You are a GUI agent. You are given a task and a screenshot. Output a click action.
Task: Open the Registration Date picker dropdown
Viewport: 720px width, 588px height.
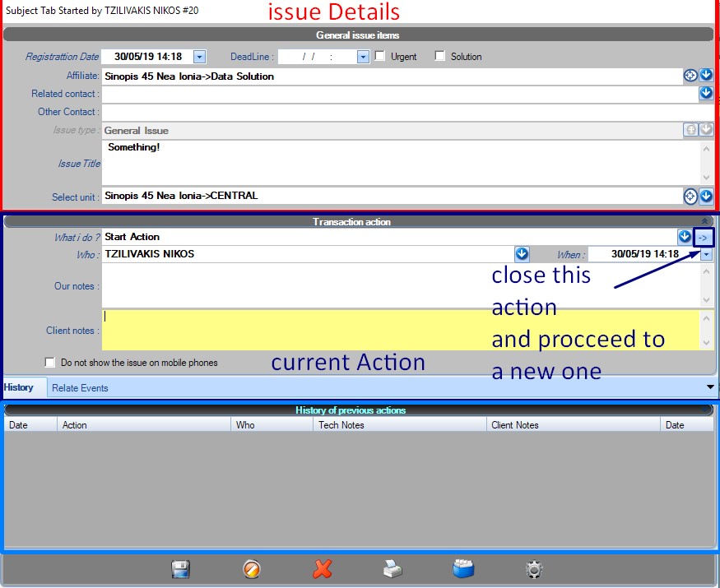(199, 57)
